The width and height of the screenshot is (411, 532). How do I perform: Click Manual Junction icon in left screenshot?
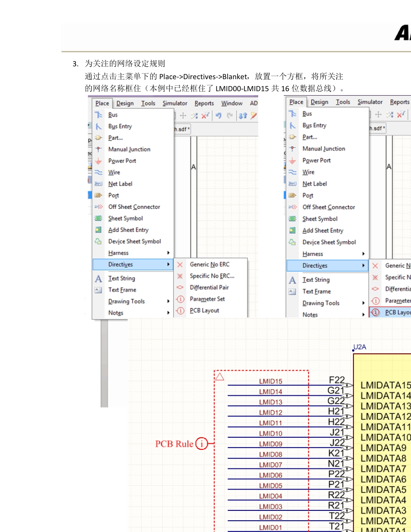pos(99,149)
